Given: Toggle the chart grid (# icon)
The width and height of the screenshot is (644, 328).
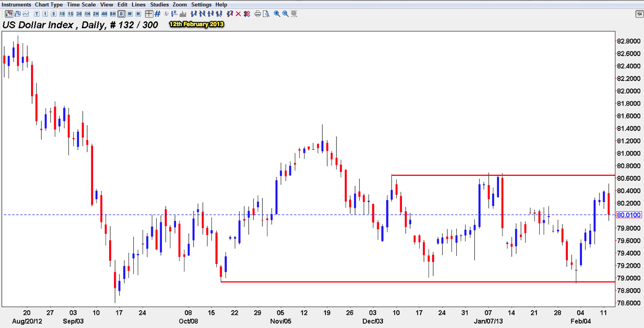Looking at the screenshot, I should [x=158, y=14].
